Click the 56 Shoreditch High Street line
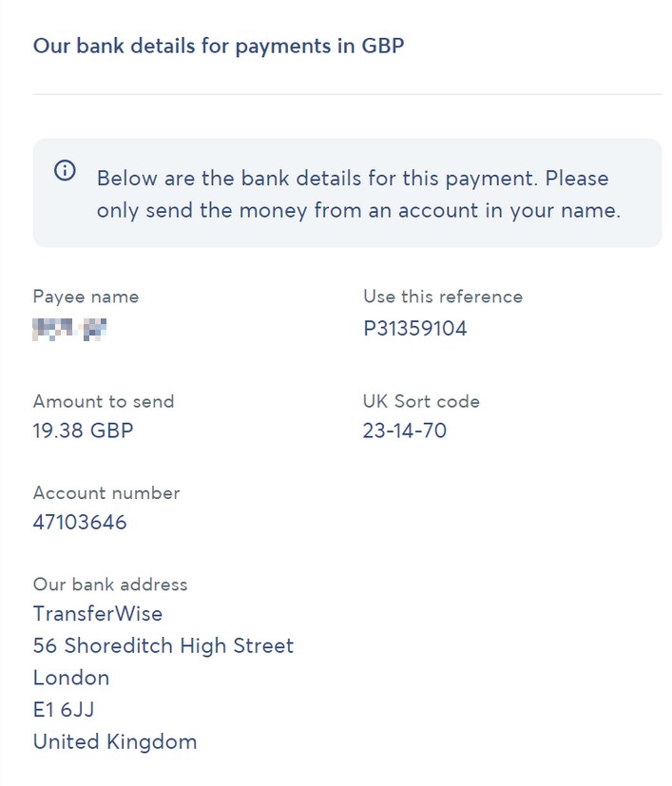The image size is (672, 786). tap(163, 645)
